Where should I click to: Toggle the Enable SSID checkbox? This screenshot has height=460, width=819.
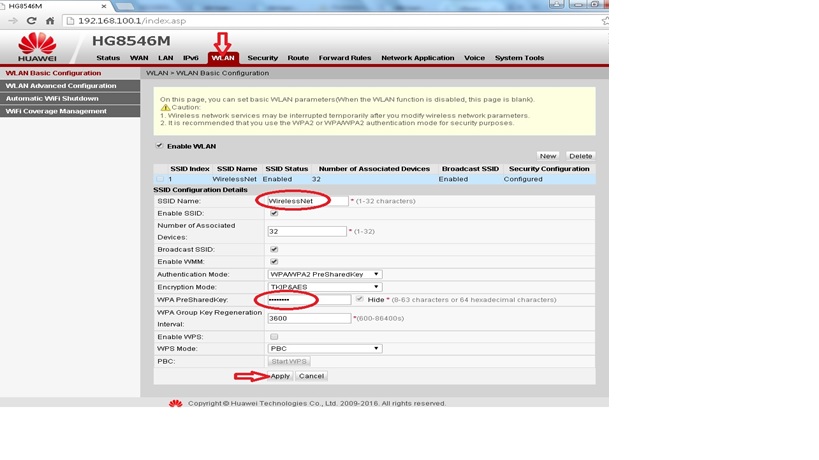pos(274,213)
